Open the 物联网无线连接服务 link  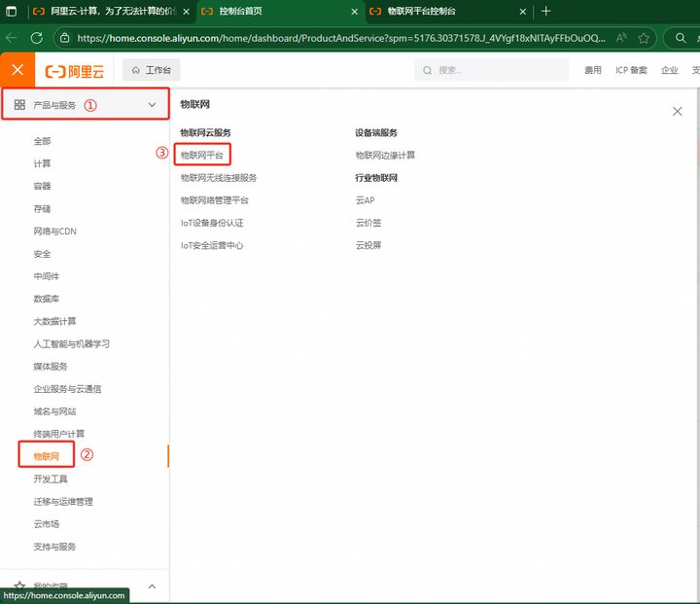tap(219, 178)
